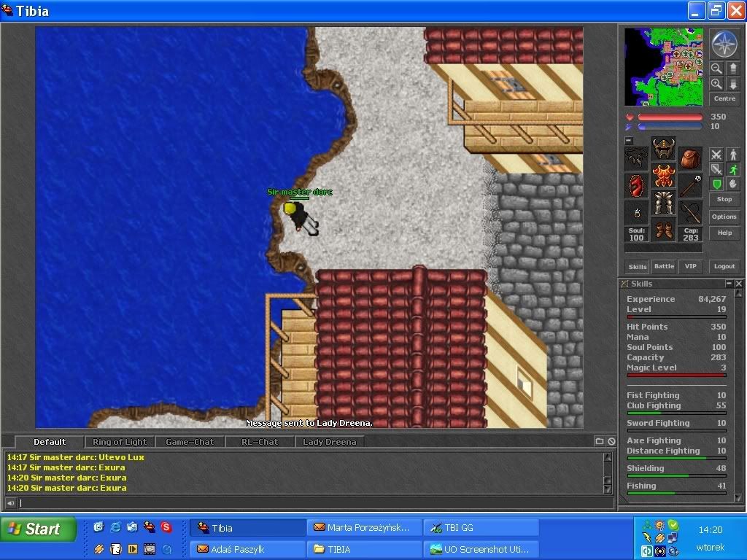Toggle the Skills window button
747x560 pixels.
pos(638,267)
